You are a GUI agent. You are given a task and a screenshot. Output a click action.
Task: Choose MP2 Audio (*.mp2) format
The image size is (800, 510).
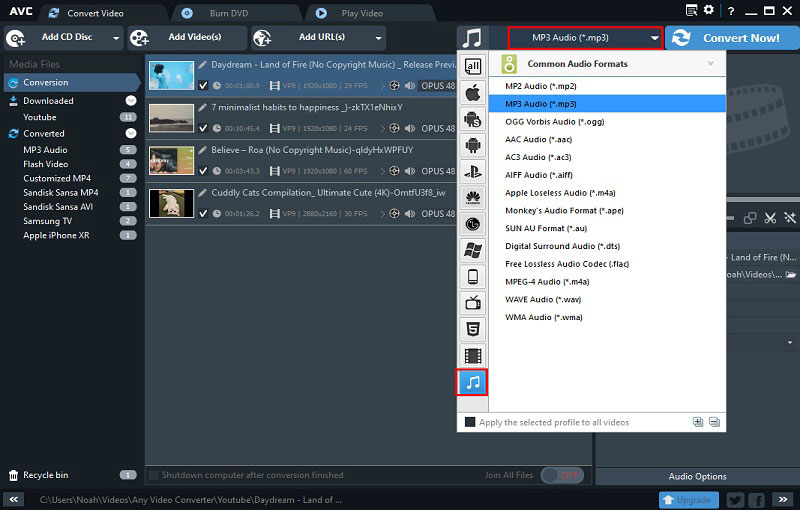click(x=607, y=86)
